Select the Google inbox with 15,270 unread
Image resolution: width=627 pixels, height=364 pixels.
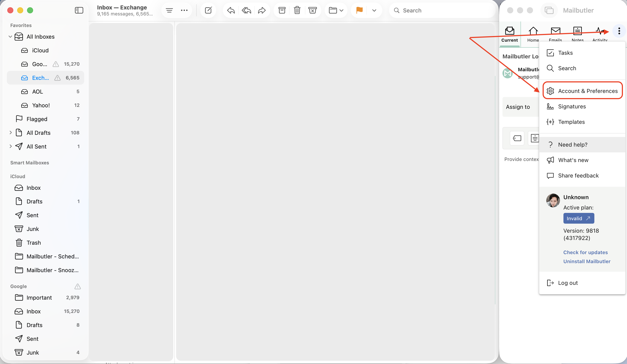point(46,64)
